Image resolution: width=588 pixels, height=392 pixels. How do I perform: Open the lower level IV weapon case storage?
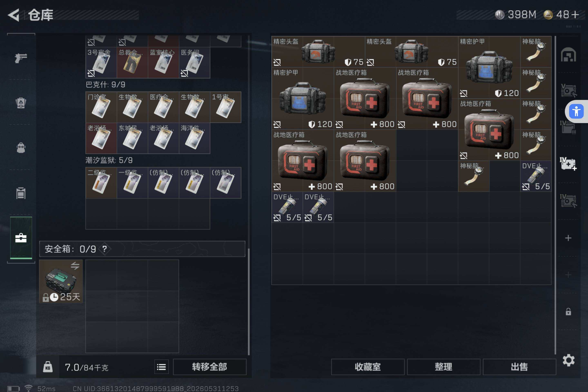click(568, 201)
